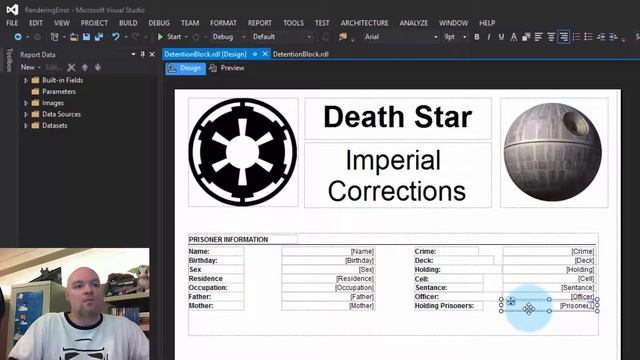This screenshot has width=640, height=360.
Task: Open the Report Data panel options dropdown
Action: (133, 54)
